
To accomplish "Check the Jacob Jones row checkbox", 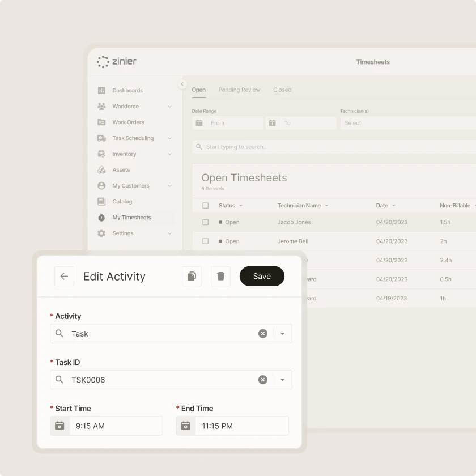I will click(206, 222).
